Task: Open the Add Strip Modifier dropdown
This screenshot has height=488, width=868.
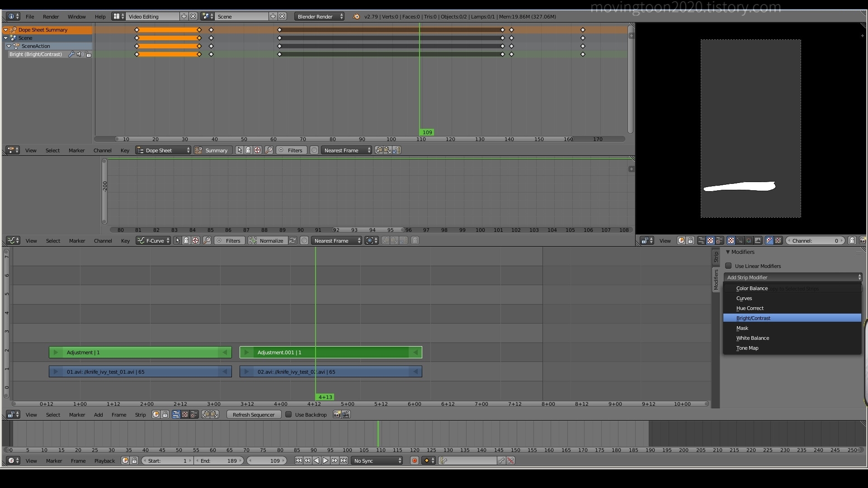Action: click(x=793, y=277)
